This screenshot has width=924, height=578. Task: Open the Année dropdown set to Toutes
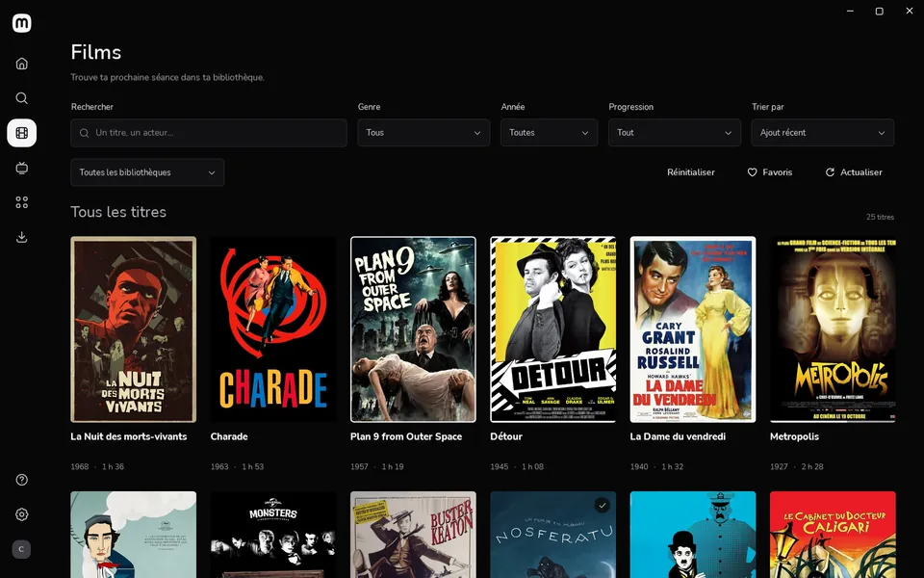pyautogui.click(x=550, y=133)
